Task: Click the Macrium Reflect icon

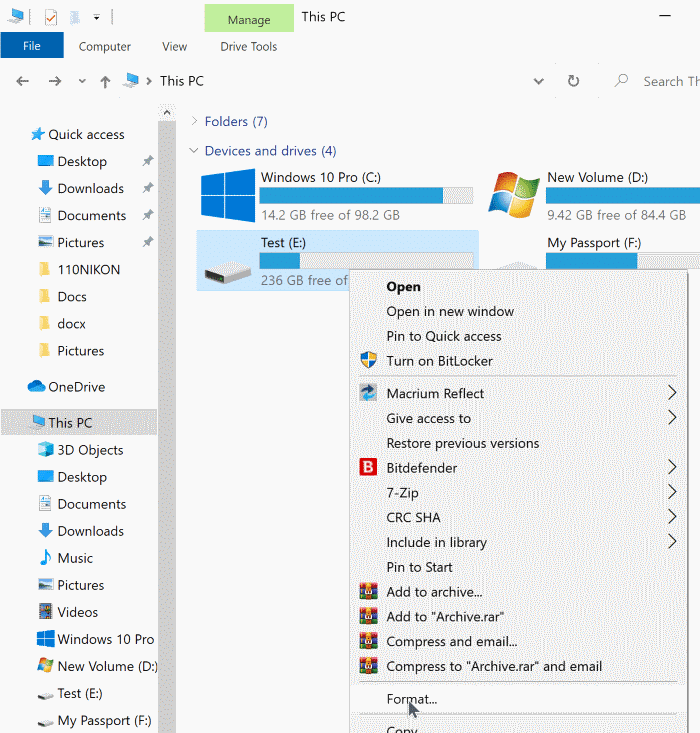Action: pos(368,393)
